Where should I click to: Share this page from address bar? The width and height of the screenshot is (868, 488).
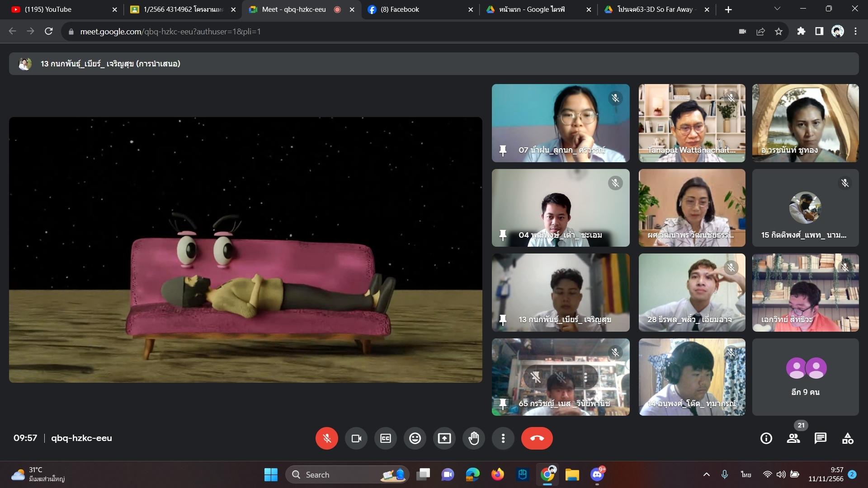point(760,31)
